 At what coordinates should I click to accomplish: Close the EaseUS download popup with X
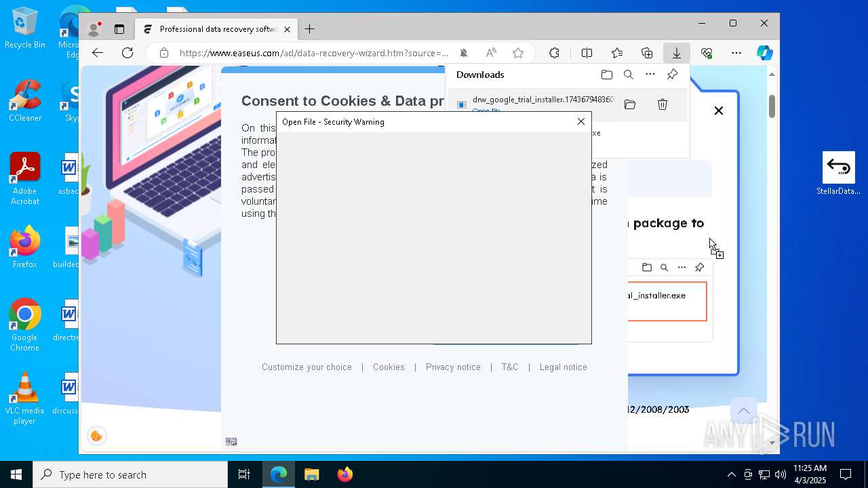(719, 110)
